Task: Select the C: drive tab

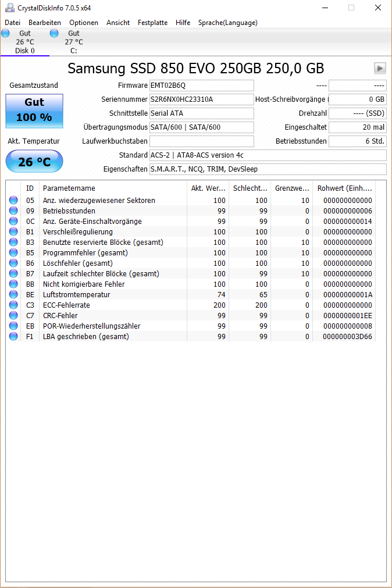Action: pos(73,42)
